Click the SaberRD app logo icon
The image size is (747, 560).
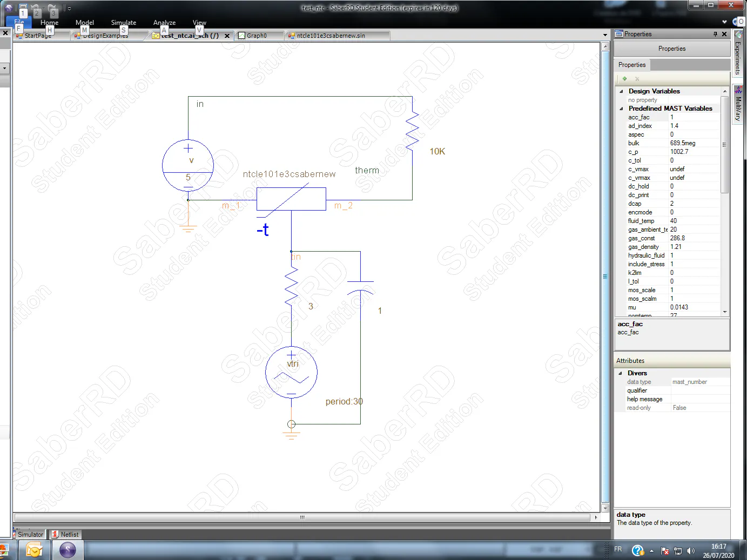[8, 8]
